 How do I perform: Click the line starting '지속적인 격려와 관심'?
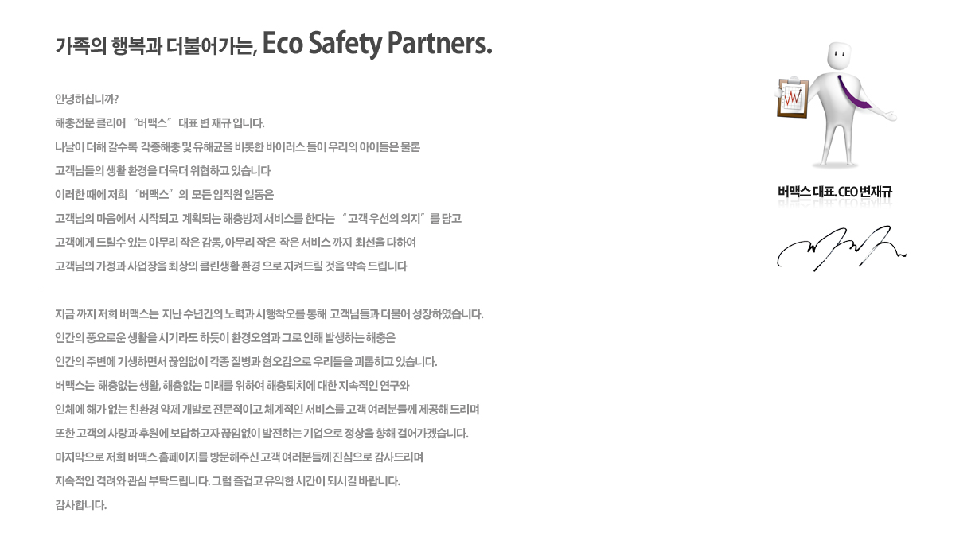[x=228, y=481]
